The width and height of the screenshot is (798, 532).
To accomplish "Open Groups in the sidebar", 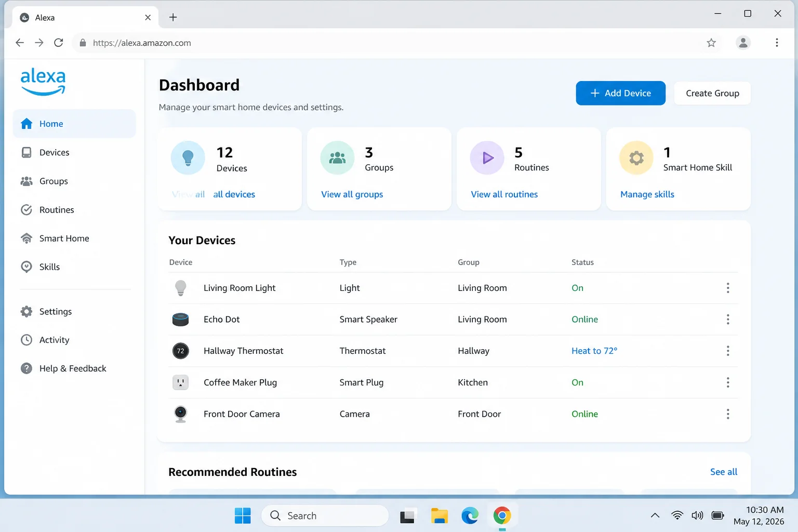I will click(74, 181).
